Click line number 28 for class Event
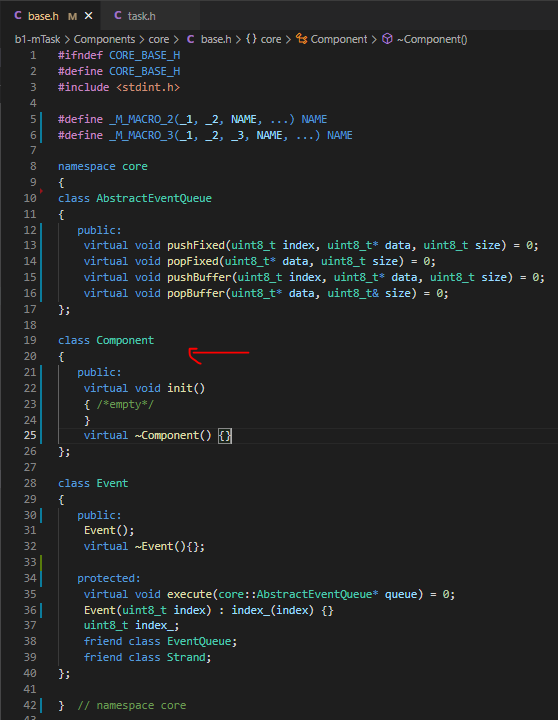The image size is (558, 720). [30, 483]
